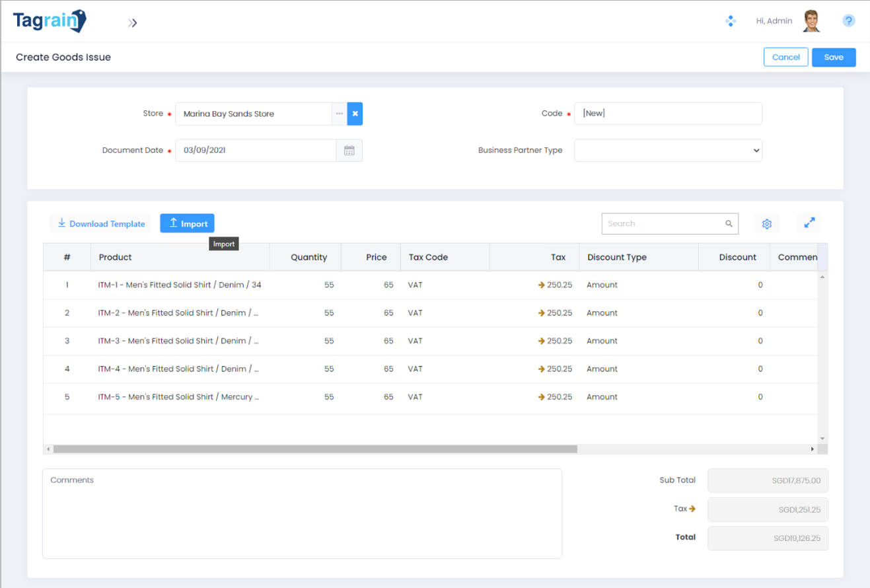Clear the selected store with X button
The image size is (870, 588).
355,114
